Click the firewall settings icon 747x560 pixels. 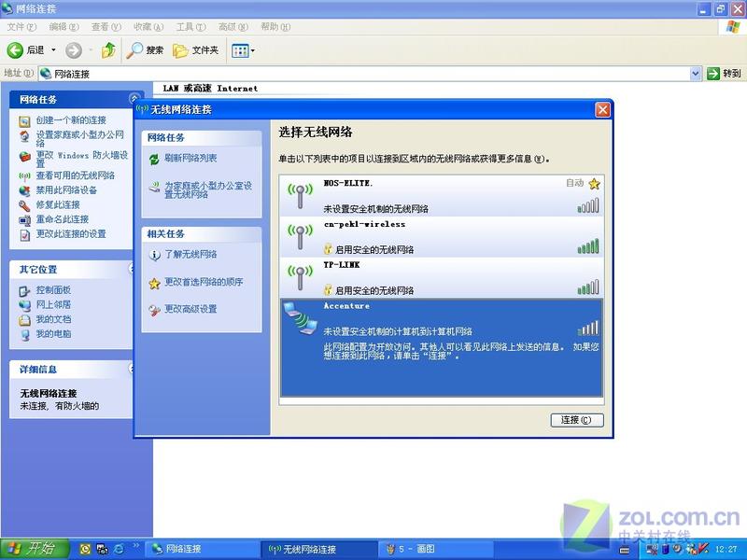[25, 156]
